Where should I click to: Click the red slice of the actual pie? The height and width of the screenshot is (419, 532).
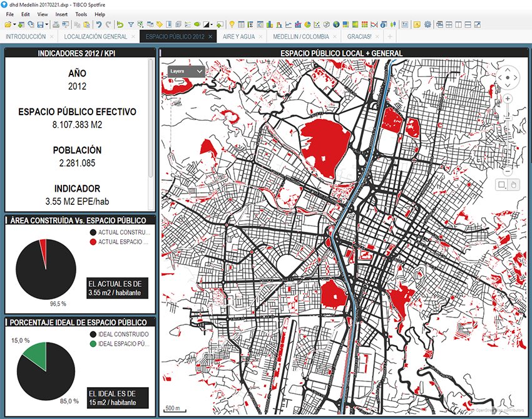click(x=43, y=249)
